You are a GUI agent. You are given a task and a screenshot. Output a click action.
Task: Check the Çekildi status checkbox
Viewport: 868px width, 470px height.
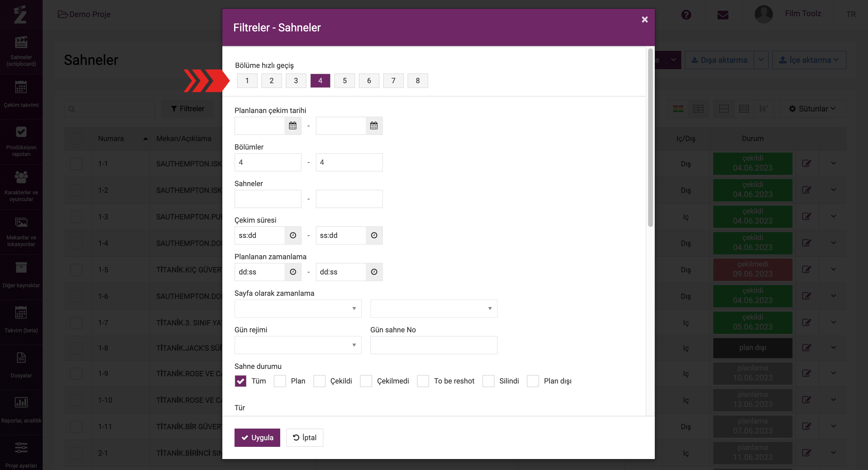click(x=319, y=381)
